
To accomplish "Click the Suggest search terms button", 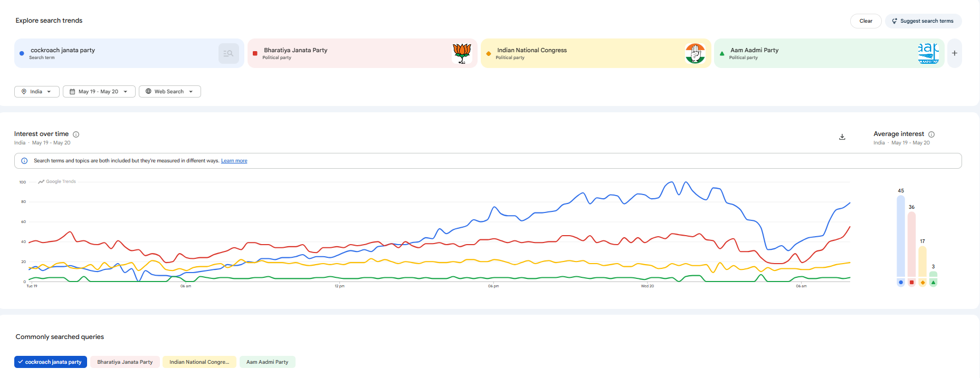I will pyautogui.click(x=923, y=21).
